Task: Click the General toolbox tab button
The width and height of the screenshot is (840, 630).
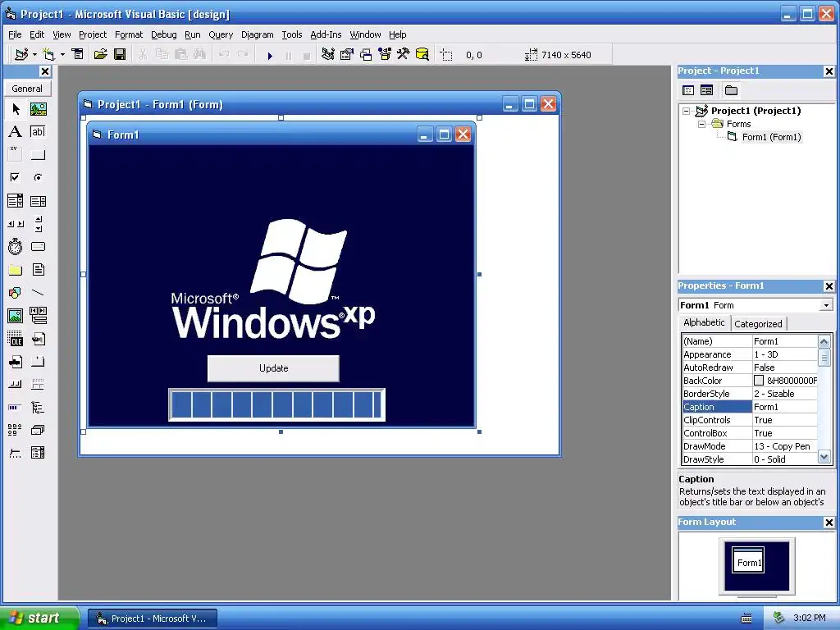Action: coord(27,89)
